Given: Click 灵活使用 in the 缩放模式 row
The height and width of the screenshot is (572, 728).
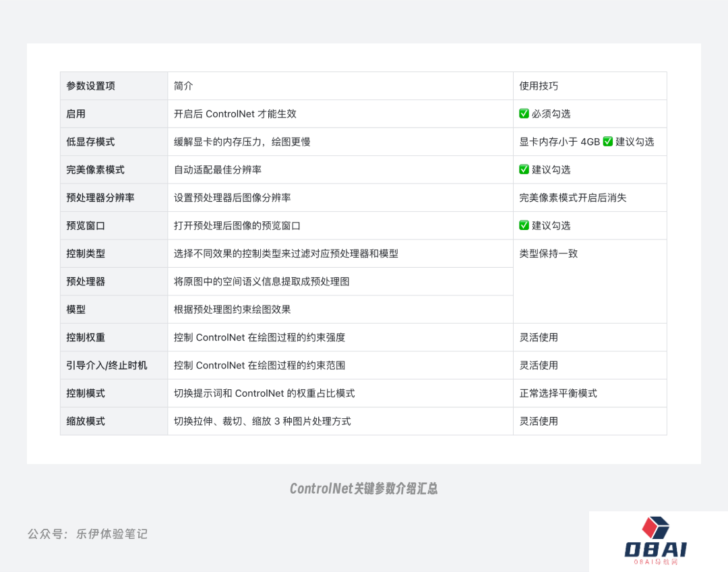Looking at the screenshot, I should (539, 421).
